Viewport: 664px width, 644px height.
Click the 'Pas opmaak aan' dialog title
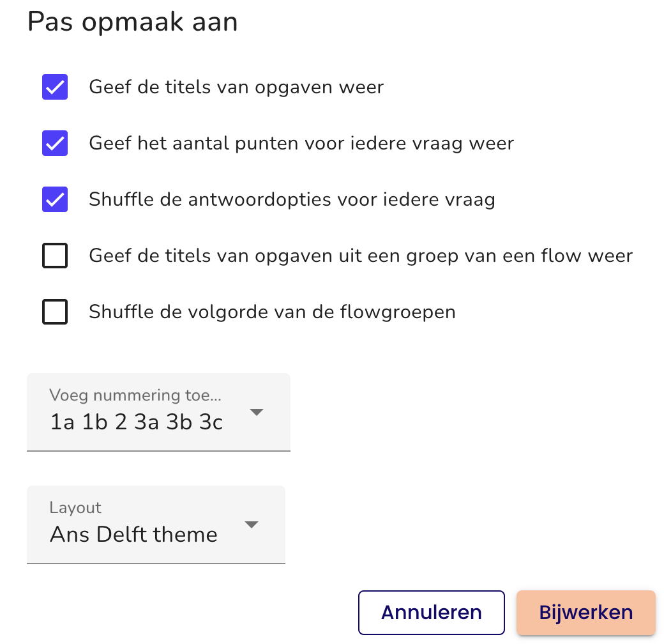[x=132, y=22]
